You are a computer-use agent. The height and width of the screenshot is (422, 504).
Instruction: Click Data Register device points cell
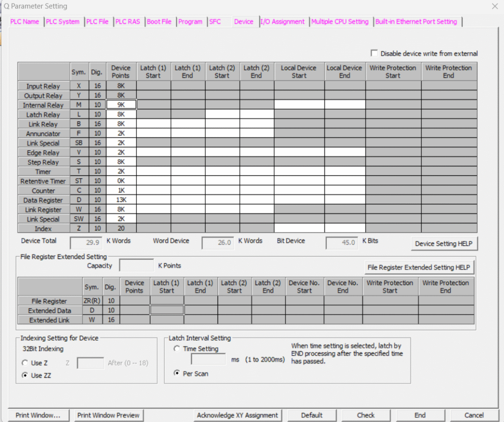[121, 200]
